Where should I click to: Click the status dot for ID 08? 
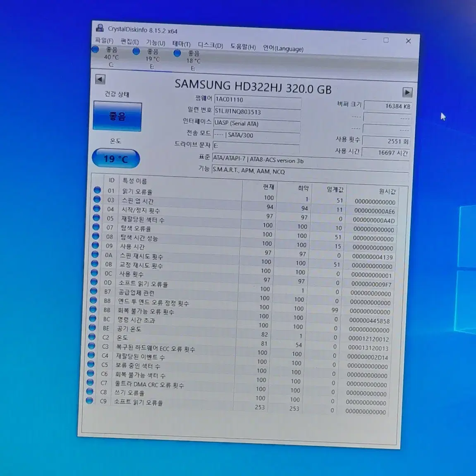[x=96, y=236]
